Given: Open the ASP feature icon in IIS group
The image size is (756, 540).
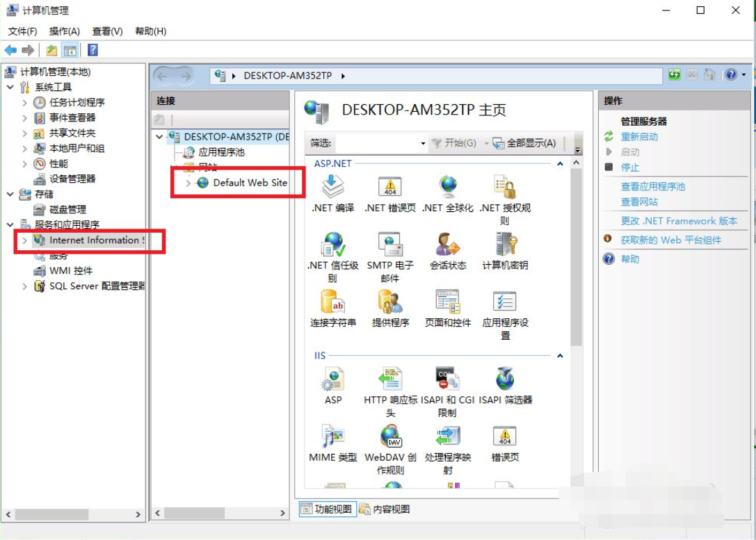Looking at the screenshot, I should coord(332,379).
